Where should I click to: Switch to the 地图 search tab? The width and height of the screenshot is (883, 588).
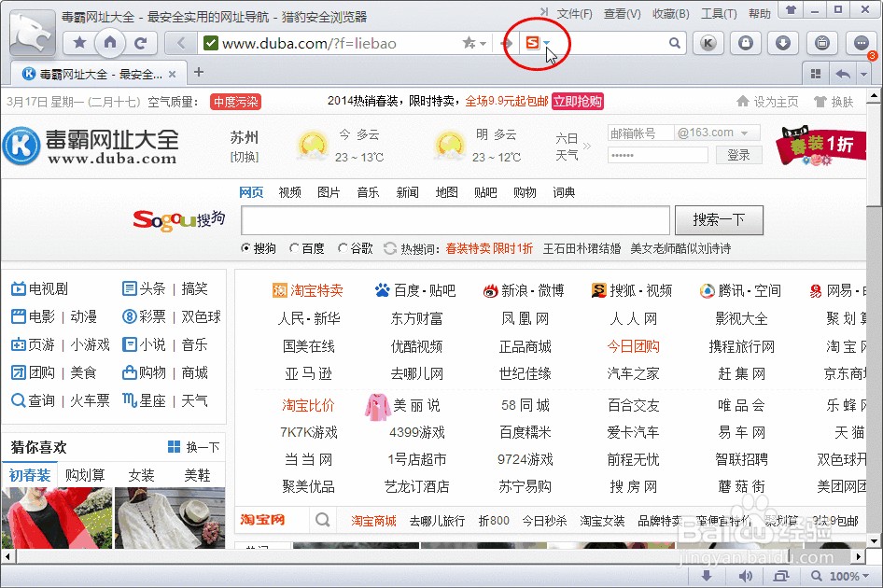click(x=446, y=192)
